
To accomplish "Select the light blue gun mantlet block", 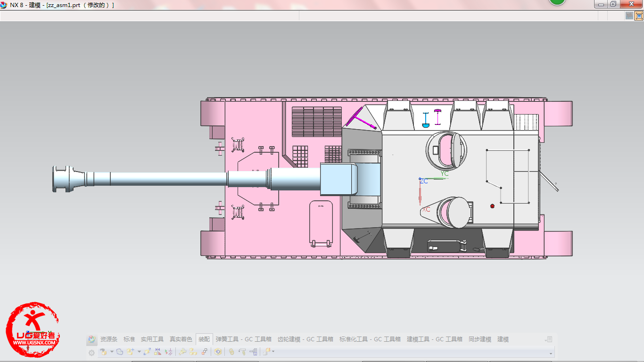I will click(339, 179).
